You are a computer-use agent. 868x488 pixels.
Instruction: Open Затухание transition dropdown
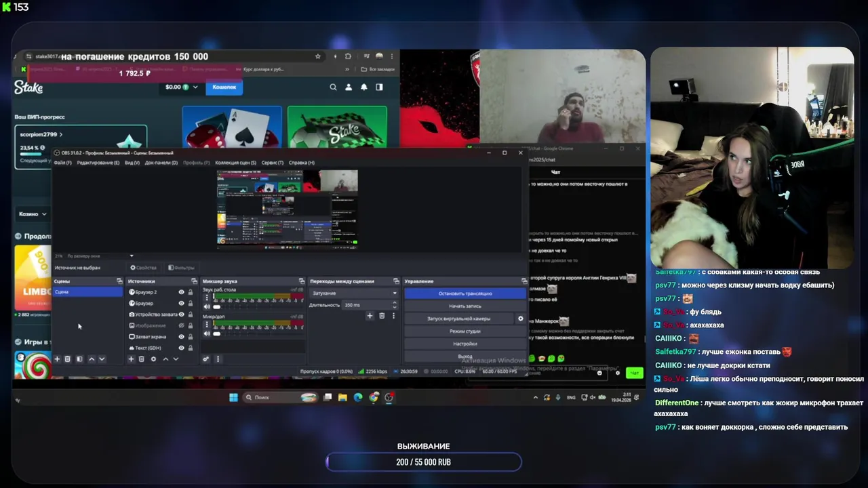(353, 293)
